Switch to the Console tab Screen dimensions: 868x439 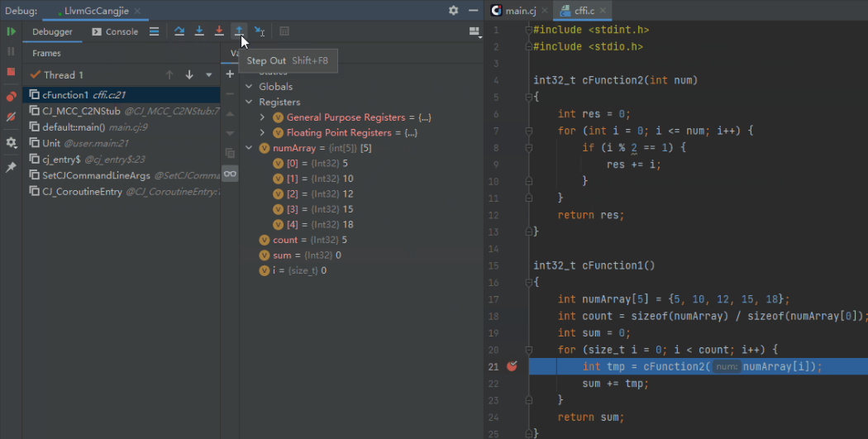coord(115,31)
